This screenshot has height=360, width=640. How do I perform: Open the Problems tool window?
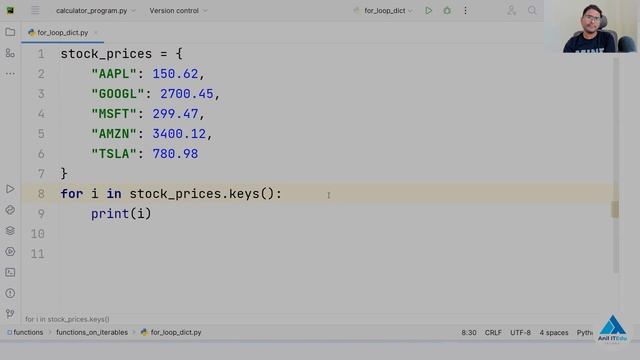[10, 293]
